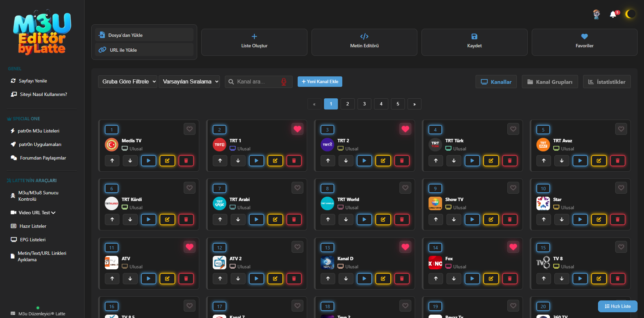
Task: Play the Show TV channel
Action: click(472, 219)
